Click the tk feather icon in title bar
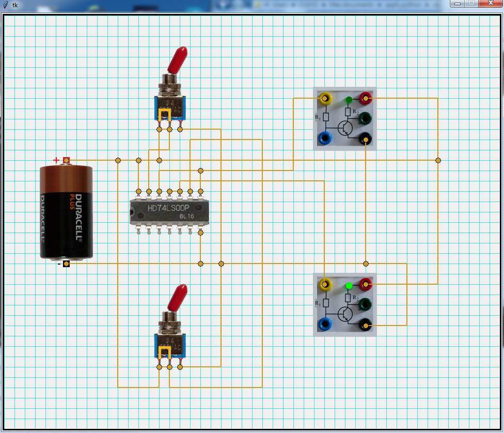 pos(6,4)
